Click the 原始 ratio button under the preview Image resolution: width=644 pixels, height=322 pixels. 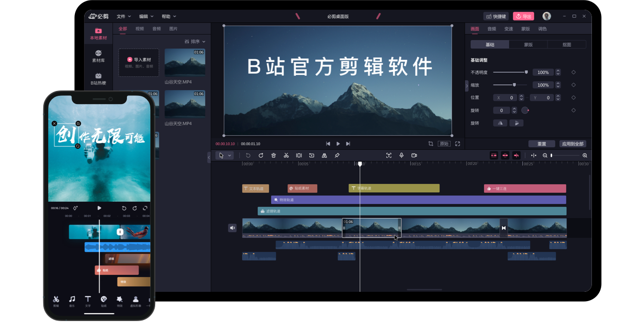[444, 144]
